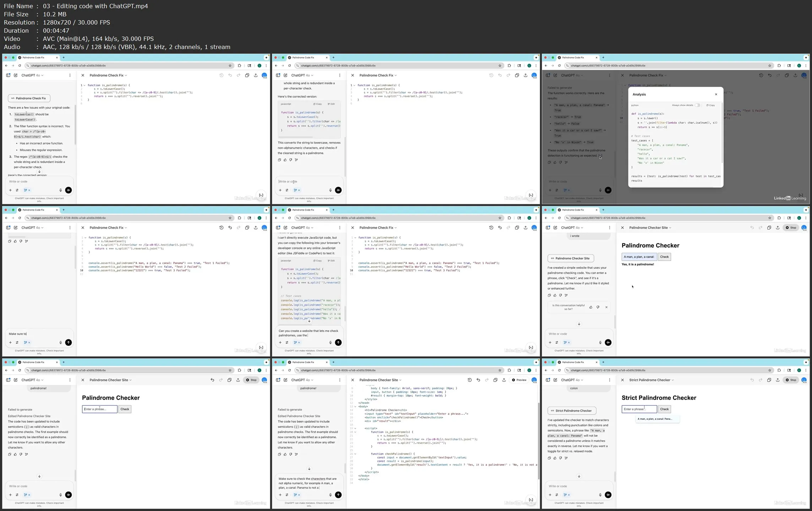Send the 'Make sure to' message

click(x=69, y=342)
